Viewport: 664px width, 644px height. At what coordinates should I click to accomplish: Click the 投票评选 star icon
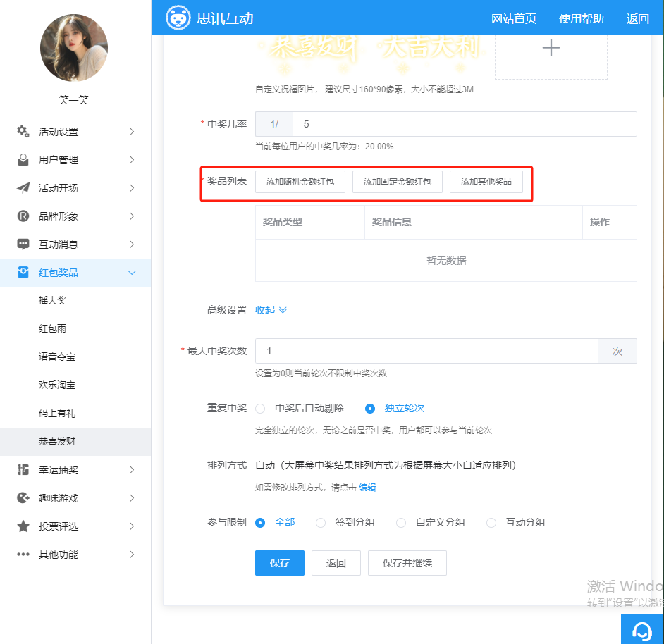click(23, 526)
